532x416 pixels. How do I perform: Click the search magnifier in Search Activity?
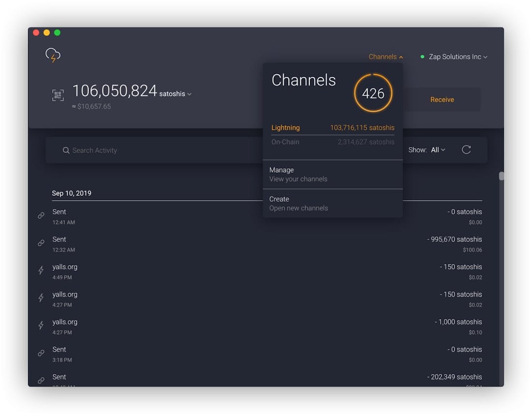[66, 150]
